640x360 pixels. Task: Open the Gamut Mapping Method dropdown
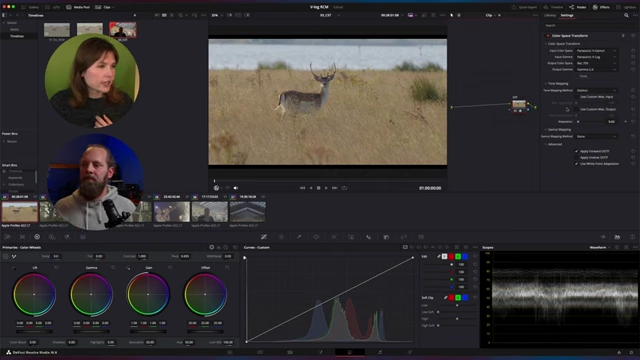coord(596,136)
